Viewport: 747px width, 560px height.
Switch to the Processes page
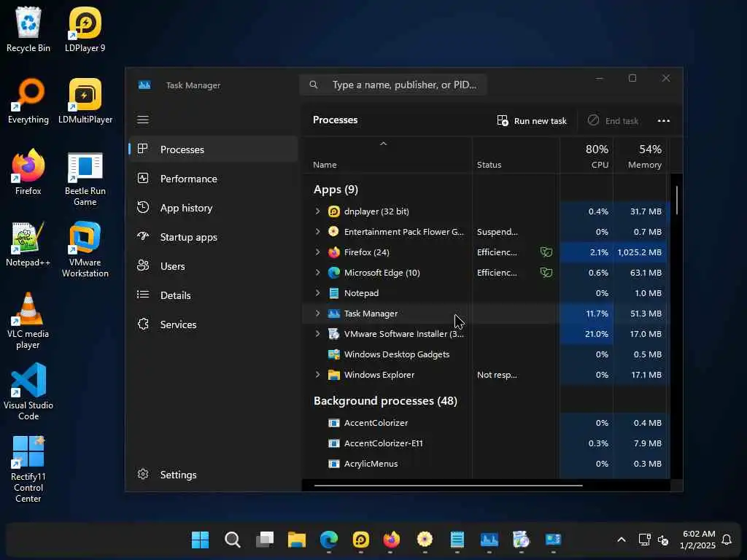pyautogui.click(x=214, y=149)
